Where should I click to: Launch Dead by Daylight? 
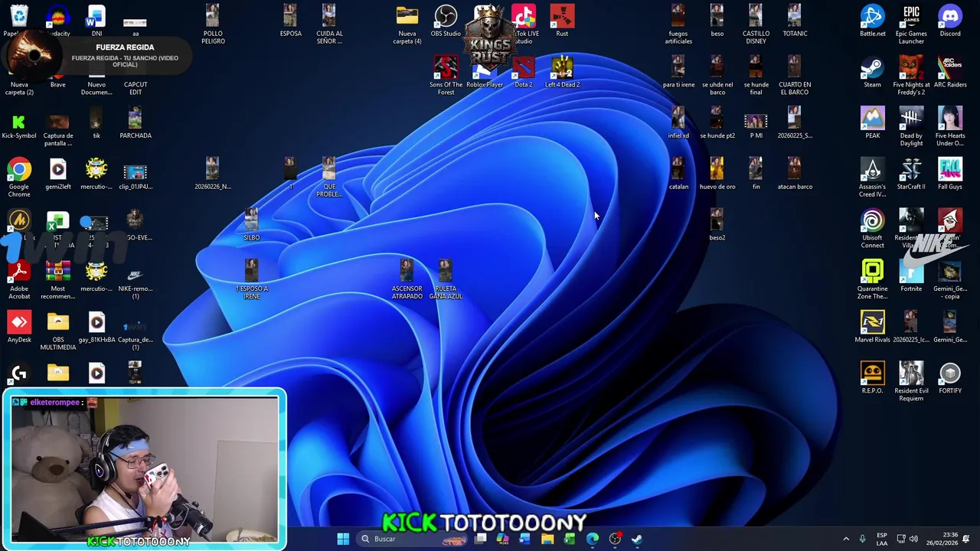tap(911, 126)
